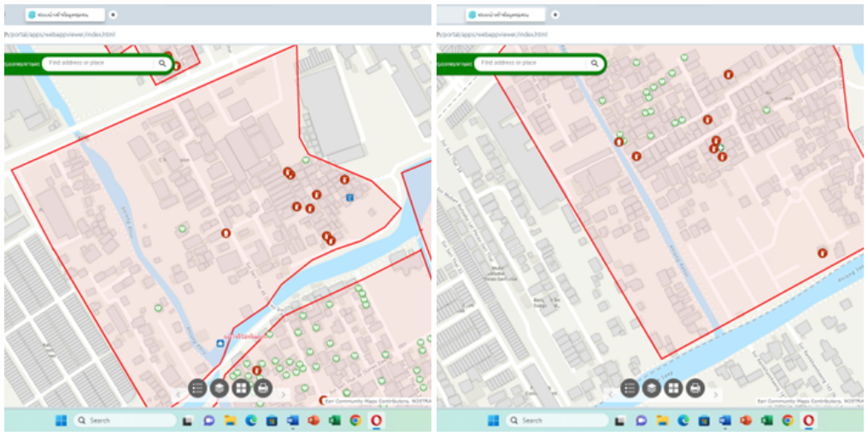This screenshot has width=868, height=436.
Task: Open the Legend widget on the left map
Action: coord(197,388)
